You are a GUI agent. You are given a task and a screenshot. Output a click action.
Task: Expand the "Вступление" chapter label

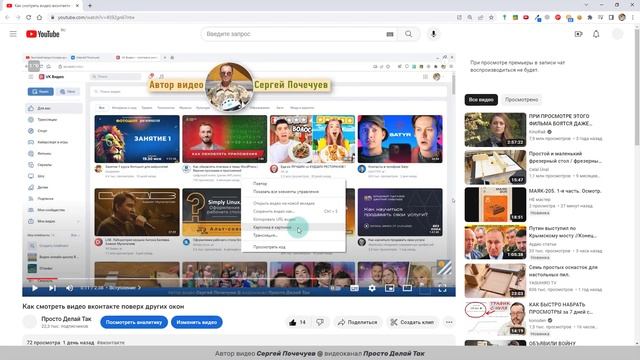(124, 288)
